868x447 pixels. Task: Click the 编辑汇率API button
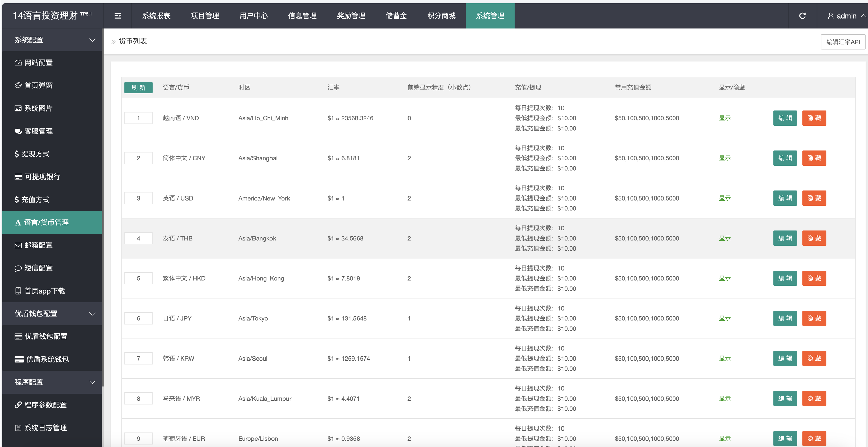(x=843, y=42)
